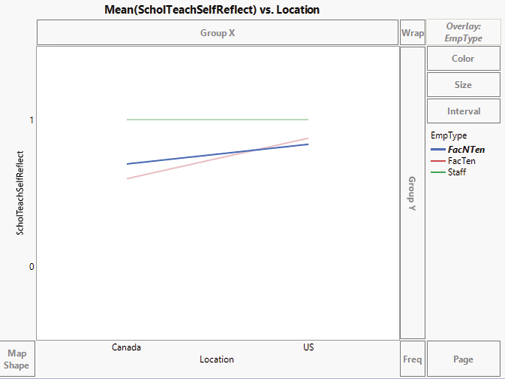This screenshot has height=379, width=505.
Task: Click y-axis tick value 0
Action: (x=32, y=267)
